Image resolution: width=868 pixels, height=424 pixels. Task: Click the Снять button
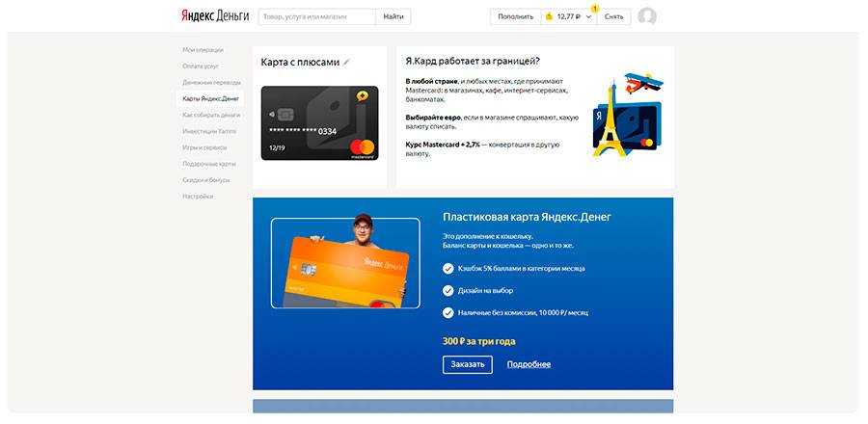614,16
